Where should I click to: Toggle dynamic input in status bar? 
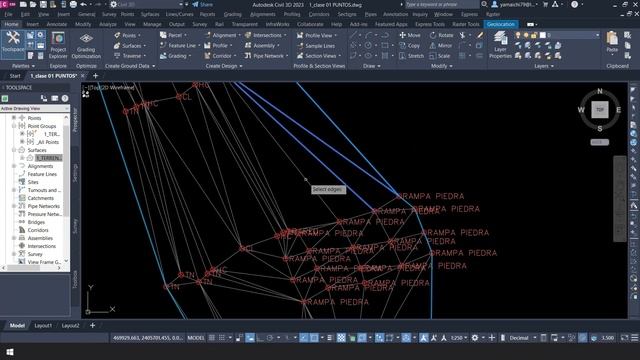pos(250,338)
